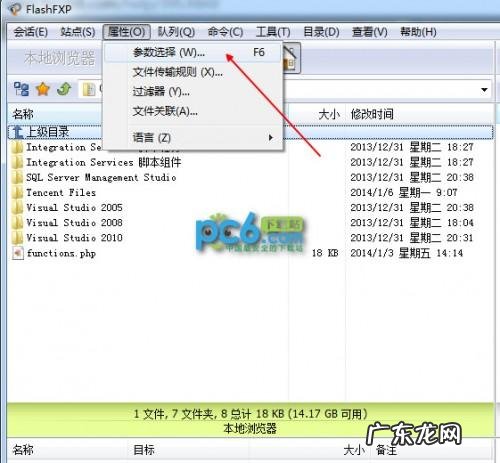Viewport: 500px width, 463px height.
Task: Select the Visual Studio 2005 folder
Action: coord(74,208)
